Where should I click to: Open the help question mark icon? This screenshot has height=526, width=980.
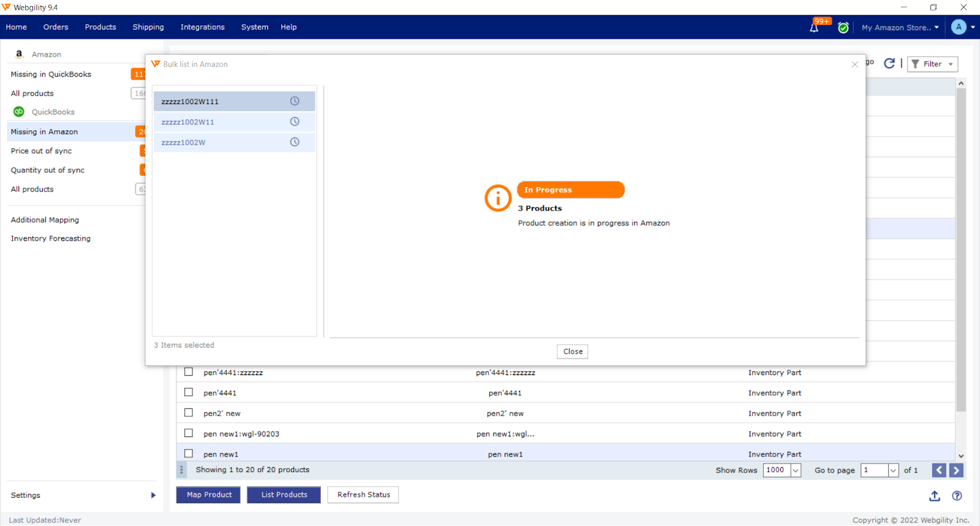tap(957, 495)
